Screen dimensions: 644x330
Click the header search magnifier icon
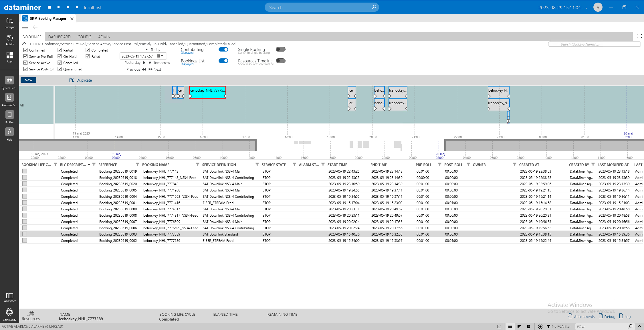click(x=374, y=7)
